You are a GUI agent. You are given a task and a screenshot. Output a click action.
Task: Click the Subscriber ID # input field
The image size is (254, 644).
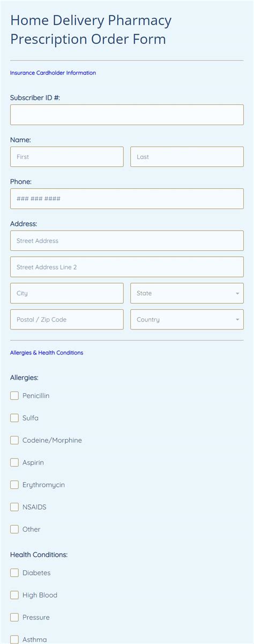[x=126, y=114]
